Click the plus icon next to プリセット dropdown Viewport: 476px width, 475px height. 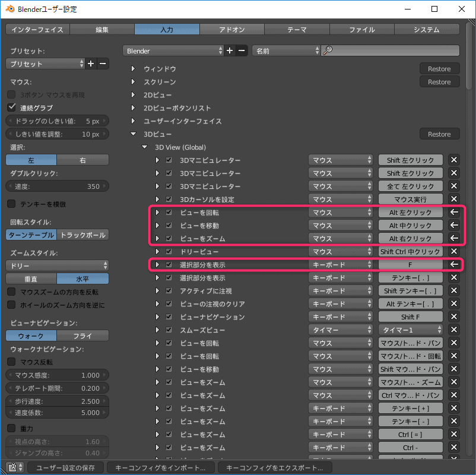[x=91, y=64]
